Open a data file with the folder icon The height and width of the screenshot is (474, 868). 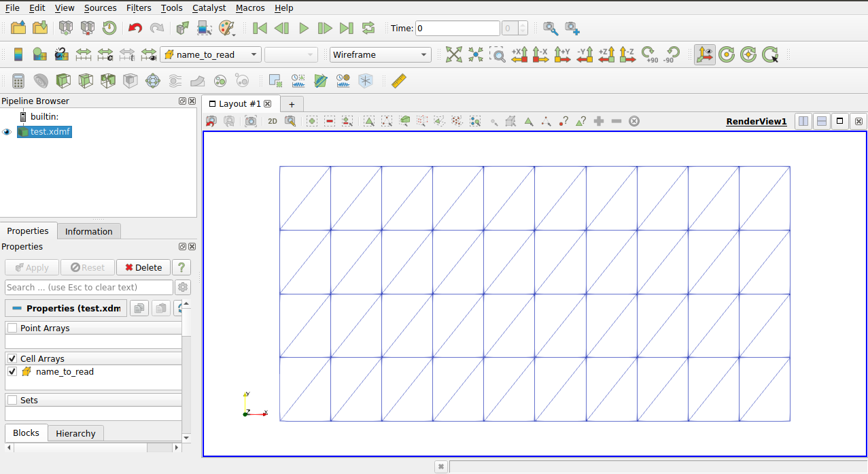[18, 28]
